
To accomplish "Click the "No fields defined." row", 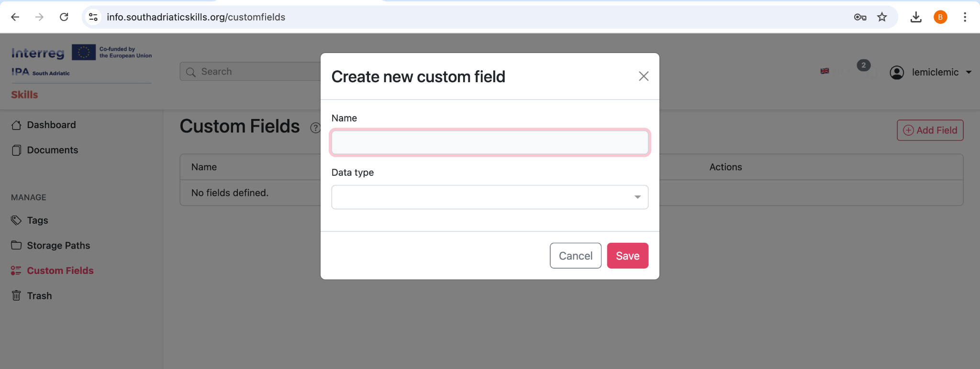I will tap(571, 193).
